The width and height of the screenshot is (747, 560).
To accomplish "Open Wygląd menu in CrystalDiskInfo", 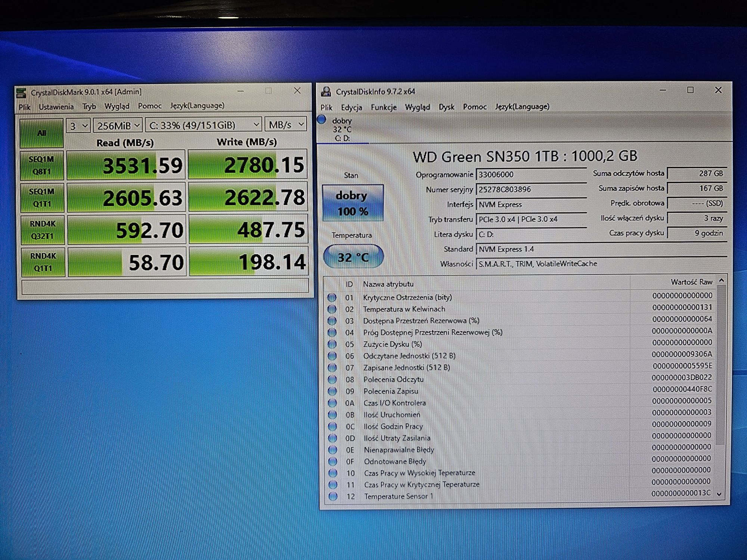I will pos(418,107).
